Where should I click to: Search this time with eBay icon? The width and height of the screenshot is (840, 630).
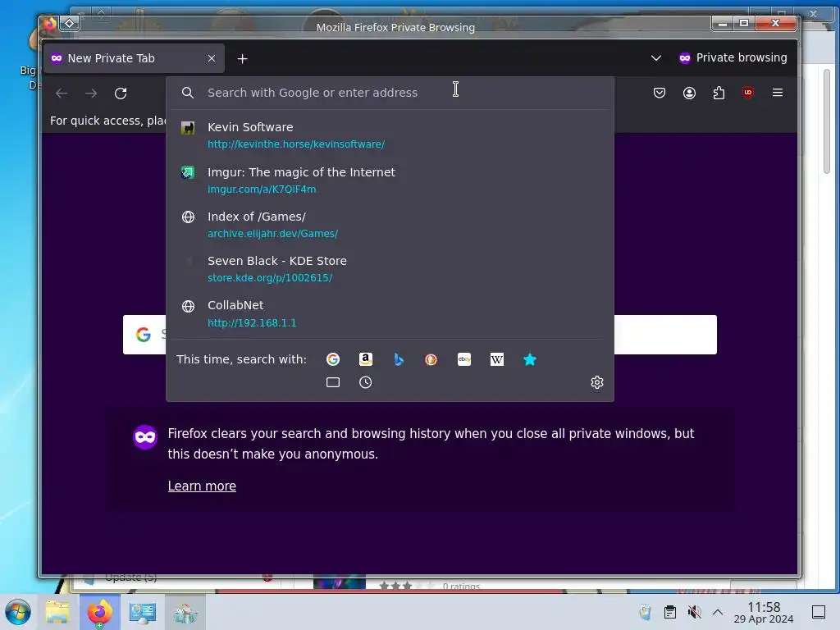click(464, 359)
